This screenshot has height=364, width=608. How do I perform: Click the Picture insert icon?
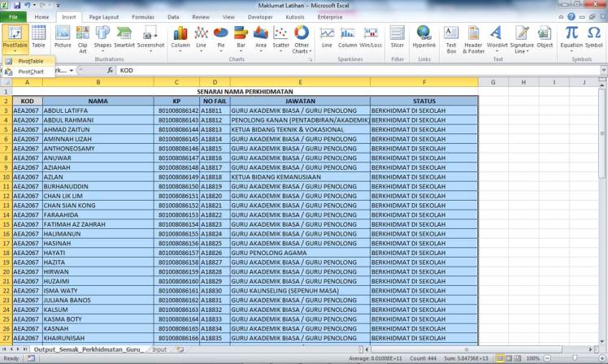pos(63,37)
